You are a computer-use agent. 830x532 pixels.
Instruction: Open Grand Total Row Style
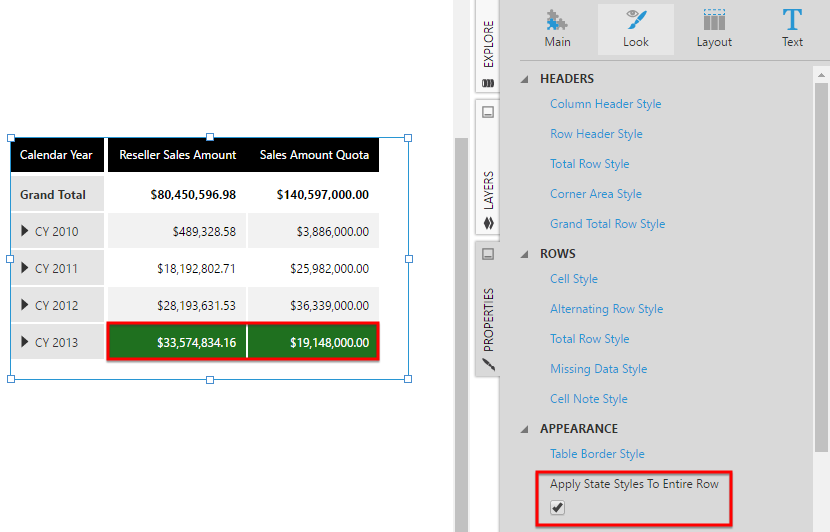607,224
